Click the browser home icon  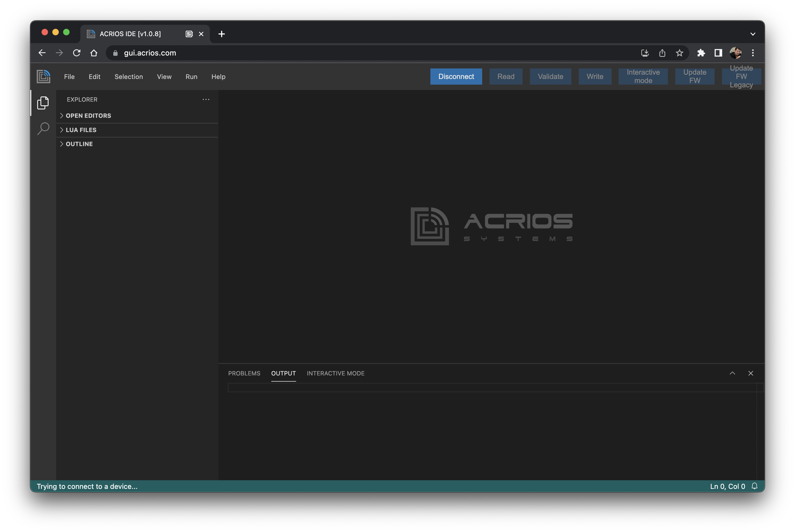[x=94, y=53]
